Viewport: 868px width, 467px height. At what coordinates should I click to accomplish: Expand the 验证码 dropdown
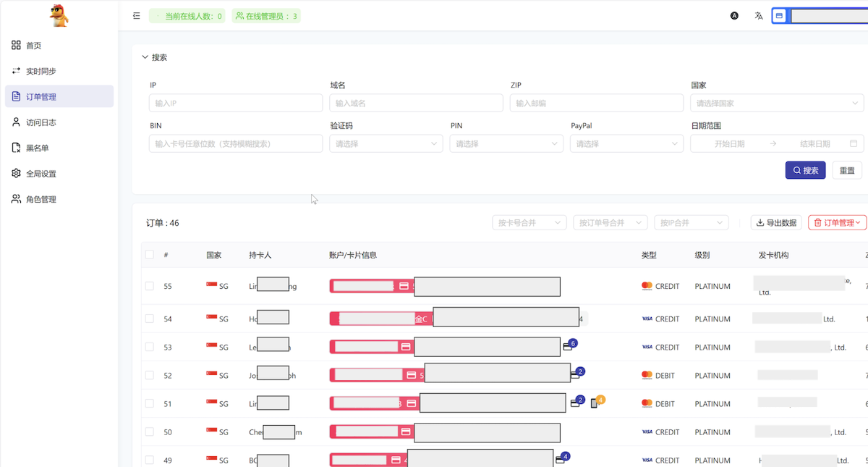pyautogui.click(x=386, y=143)
